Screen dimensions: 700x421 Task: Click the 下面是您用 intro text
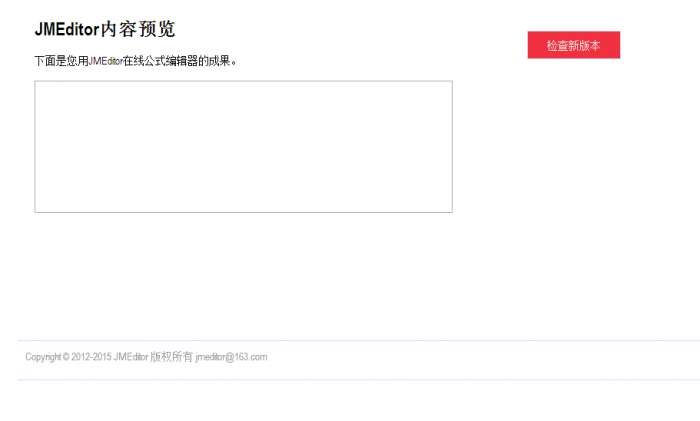pyautogui.click(x=62, y=61)
